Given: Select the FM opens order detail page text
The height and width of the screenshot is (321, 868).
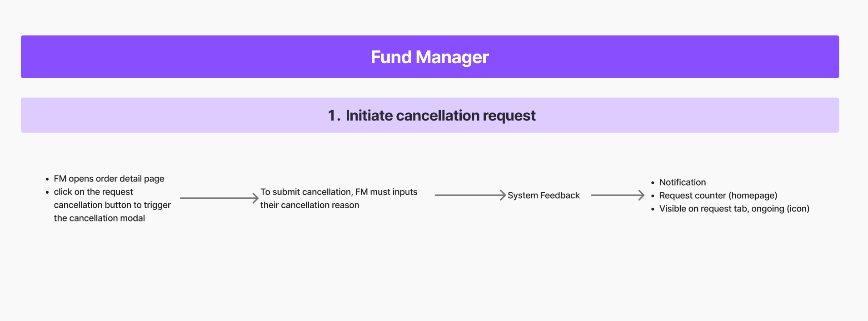Looking at the screenshot, I should click(109, 179).
